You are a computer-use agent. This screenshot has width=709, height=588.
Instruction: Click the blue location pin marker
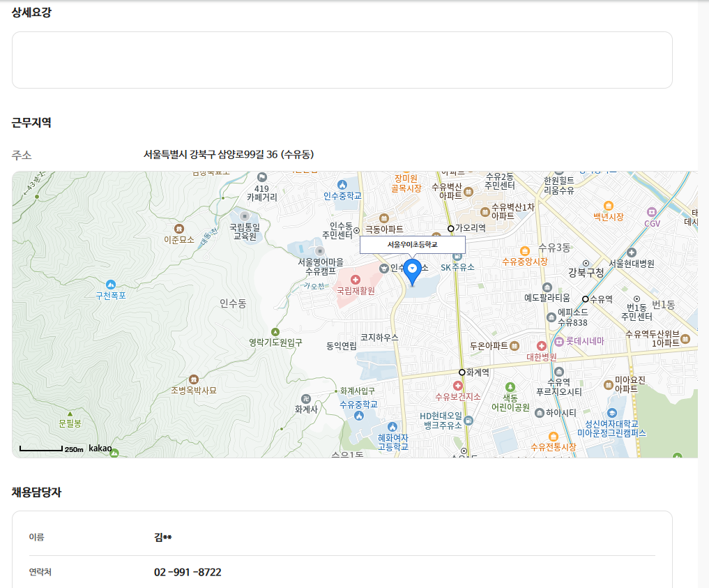(x=413, y=270)
